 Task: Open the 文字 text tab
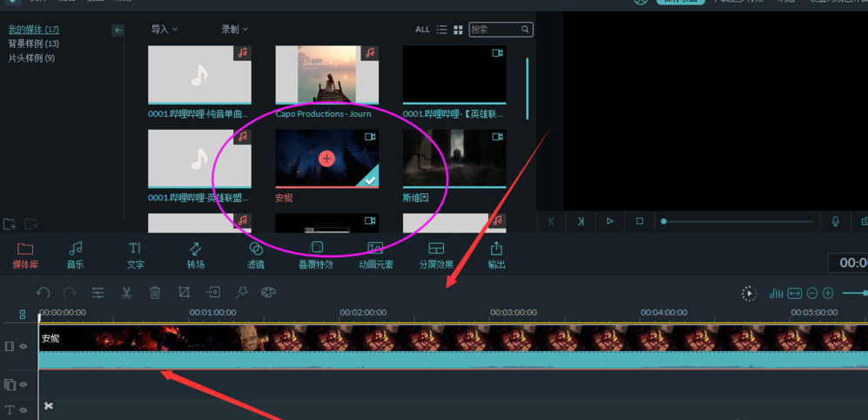[135, 255]
